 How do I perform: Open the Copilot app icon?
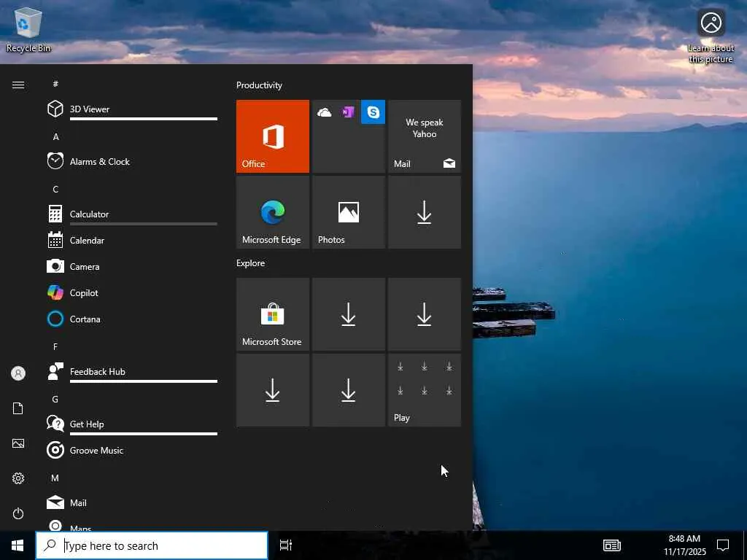(x=55, y=292)
